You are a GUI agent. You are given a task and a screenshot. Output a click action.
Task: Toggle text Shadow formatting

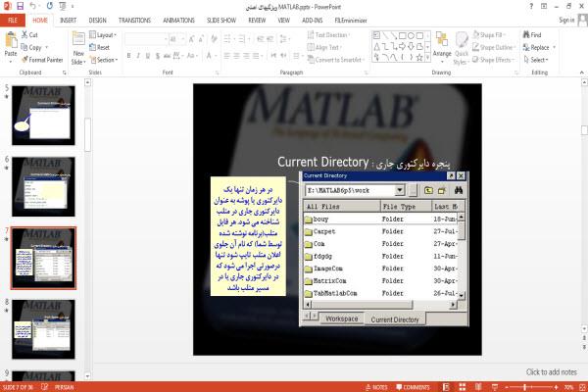(x=158, y=56)
